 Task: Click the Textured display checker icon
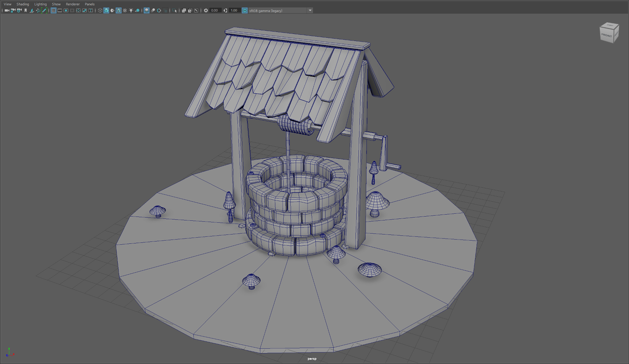coord(125,10)
